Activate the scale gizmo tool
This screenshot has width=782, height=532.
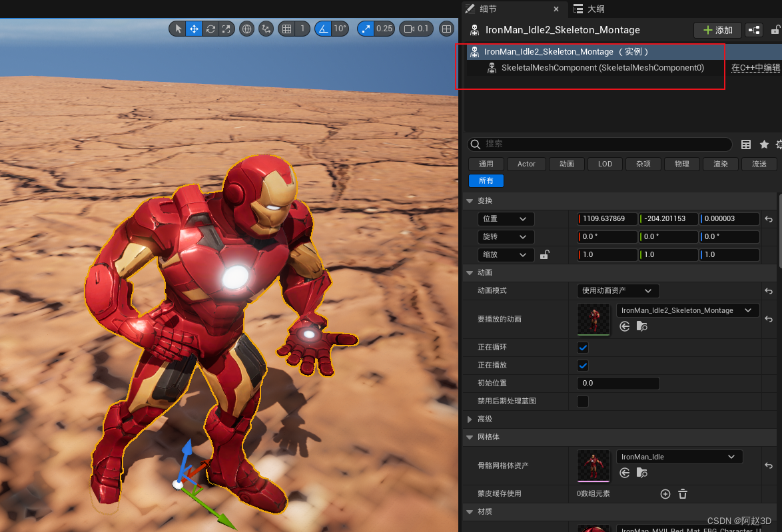pyautogui.click(x=226, y=29)
